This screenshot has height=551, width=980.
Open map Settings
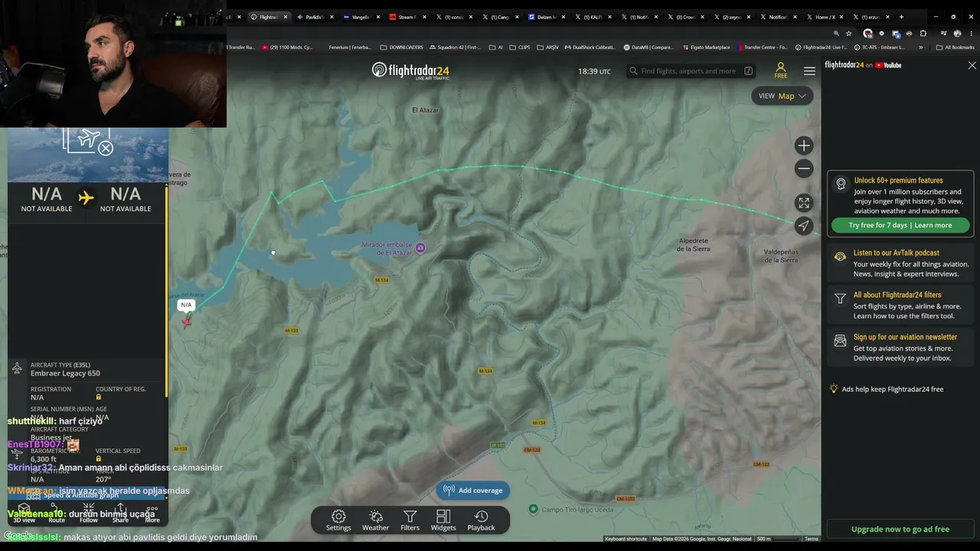[x=338, y=520]
